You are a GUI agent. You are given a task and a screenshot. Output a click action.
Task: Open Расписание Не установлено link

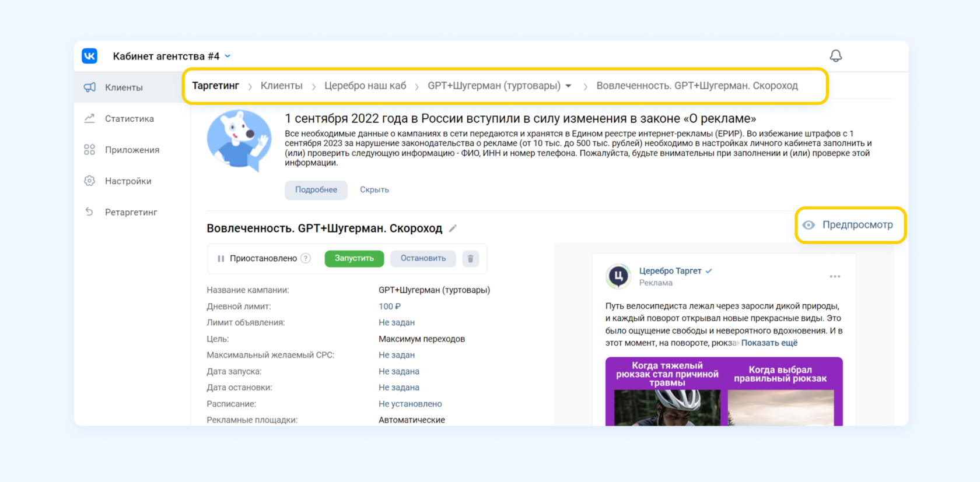(410, 404)
